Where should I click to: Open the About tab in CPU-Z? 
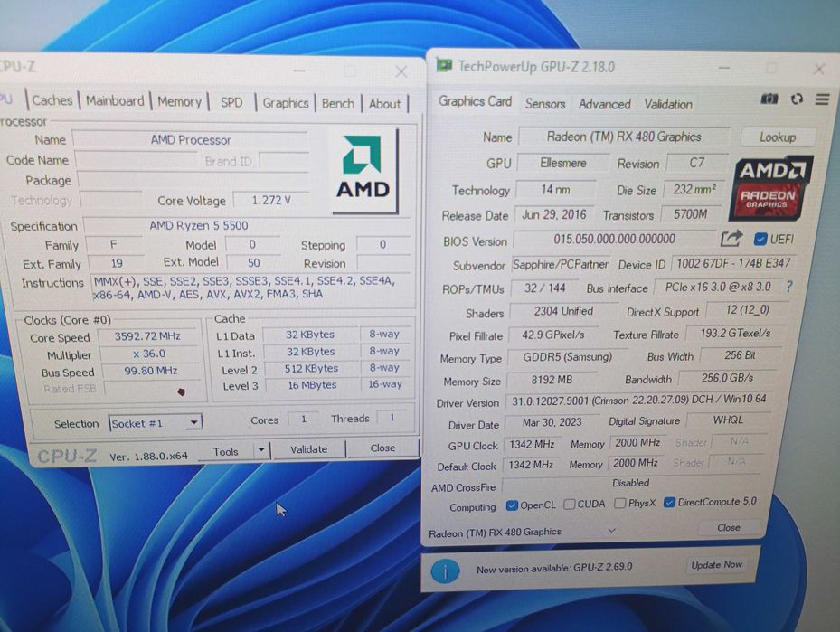[x=384, y=104]
